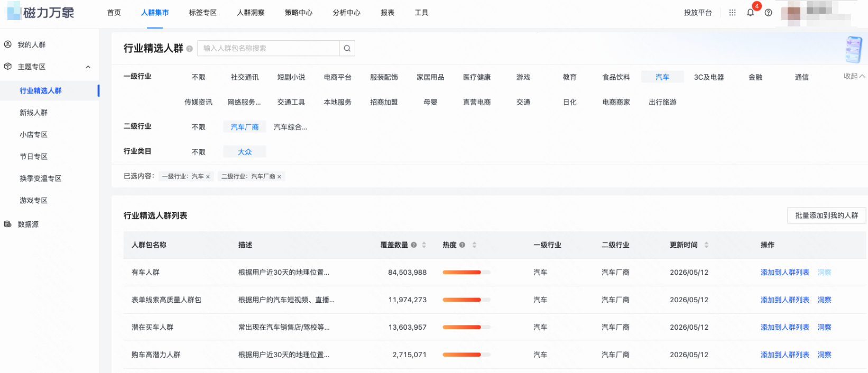Open 策略中心 tab
Viewport: 868px width, 373px height.
click(299, 13)
